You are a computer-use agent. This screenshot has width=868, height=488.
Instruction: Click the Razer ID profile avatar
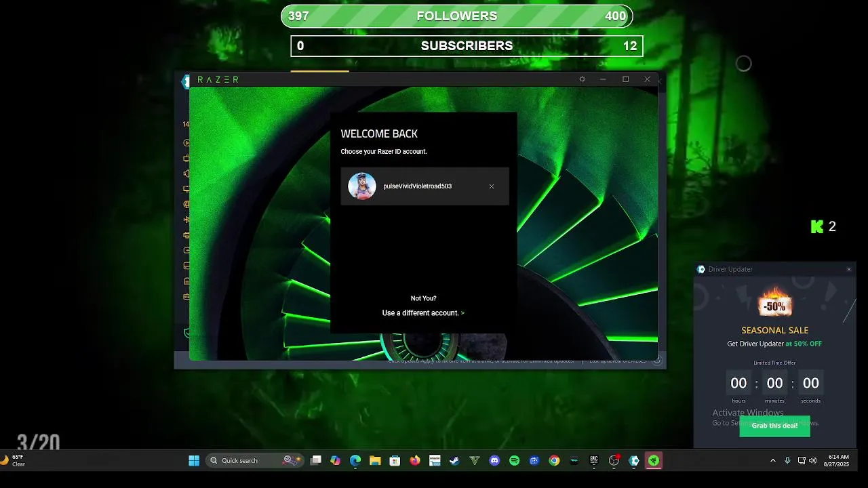362,186
